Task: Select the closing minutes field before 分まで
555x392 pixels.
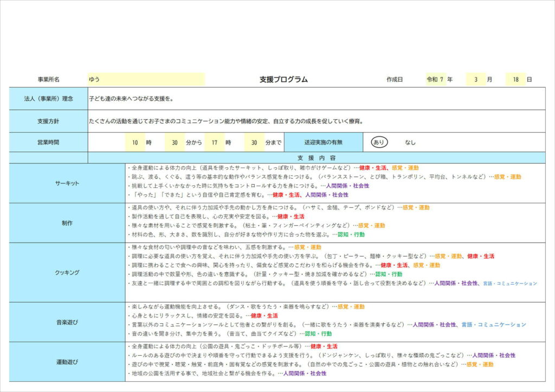Action: (254, 142)
